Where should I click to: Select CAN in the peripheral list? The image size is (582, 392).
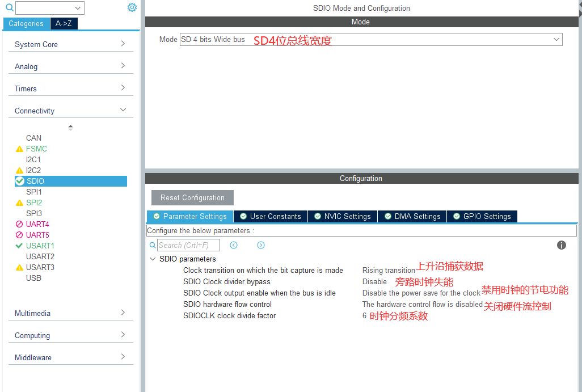(33, 138)
